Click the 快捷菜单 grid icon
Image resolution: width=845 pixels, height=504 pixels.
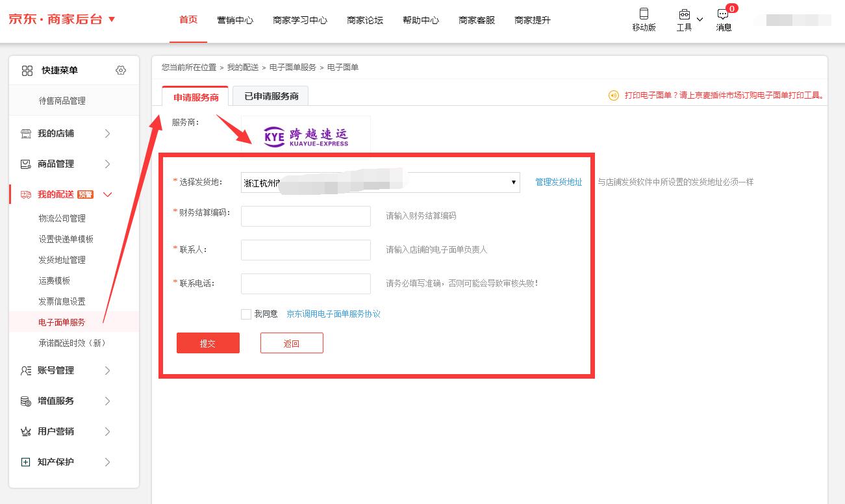(27, 70)
